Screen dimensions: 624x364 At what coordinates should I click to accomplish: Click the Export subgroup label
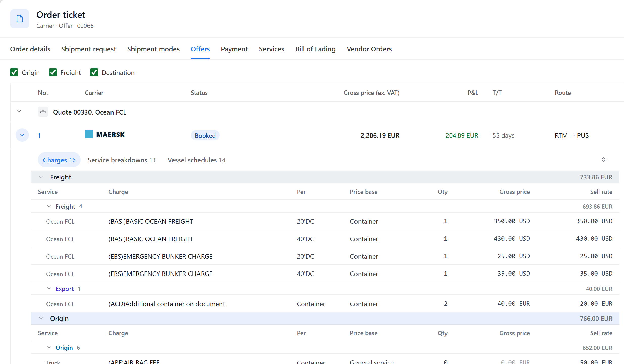click(64, 288)
